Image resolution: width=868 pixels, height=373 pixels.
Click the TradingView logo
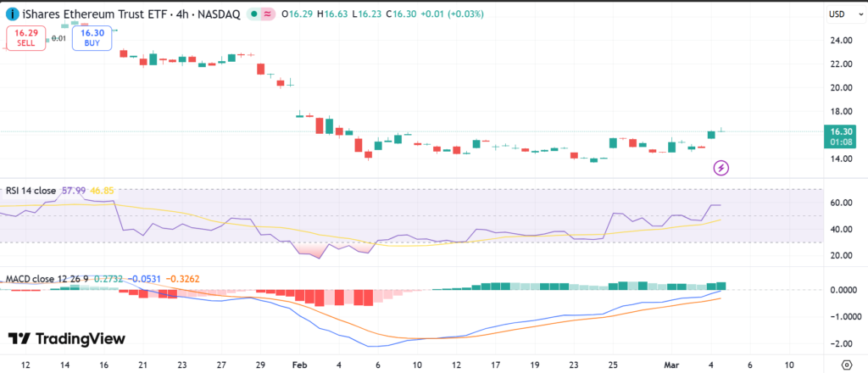tap(66, 339)
